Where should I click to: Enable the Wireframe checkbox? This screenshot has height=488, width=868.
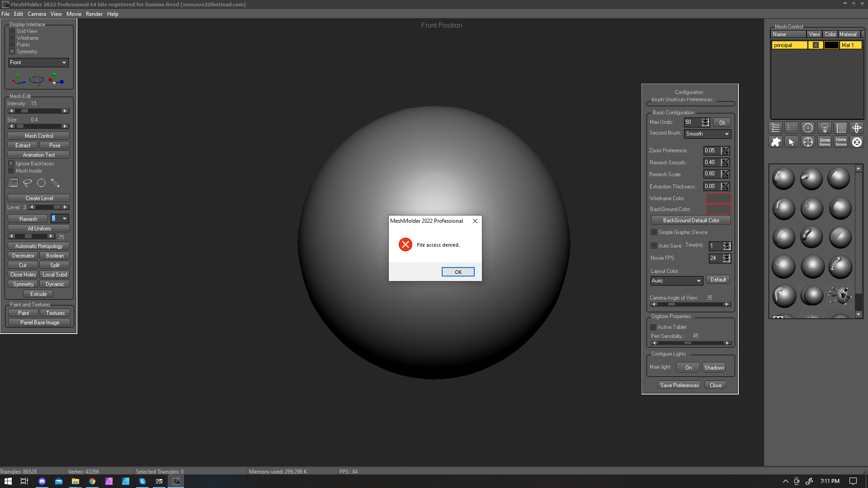(x=12, y=38)
